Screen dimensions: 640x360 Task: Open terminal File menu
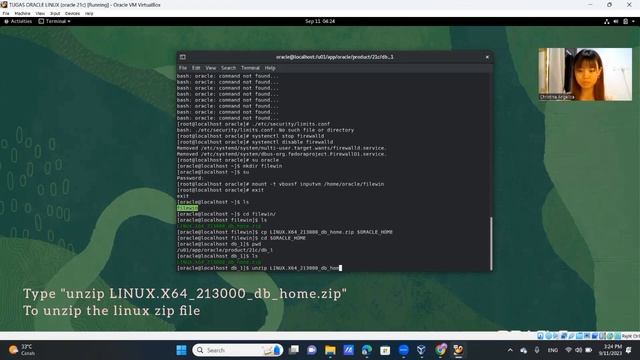pos(183,68)
